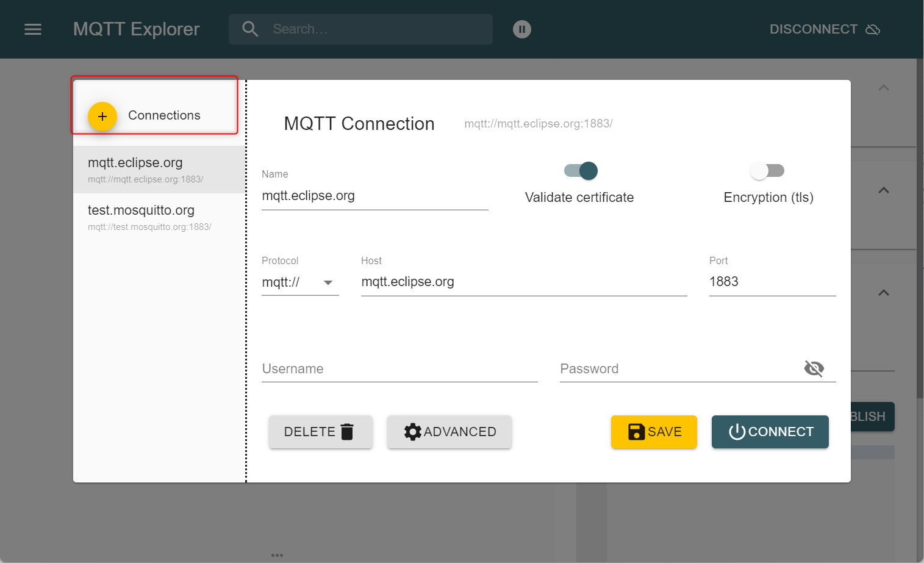Click the right-edge vertical scrollbar
The image size is (924, 563).
(920, 244)
